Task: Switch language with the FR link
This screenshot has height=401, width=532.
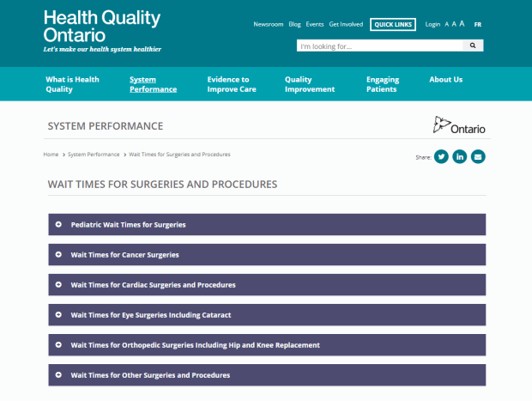Action: (478, 25)
